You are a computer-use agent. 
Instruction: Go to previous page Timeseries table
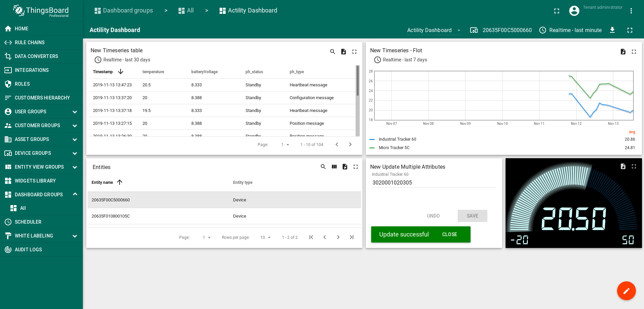(x=337, y=144)
